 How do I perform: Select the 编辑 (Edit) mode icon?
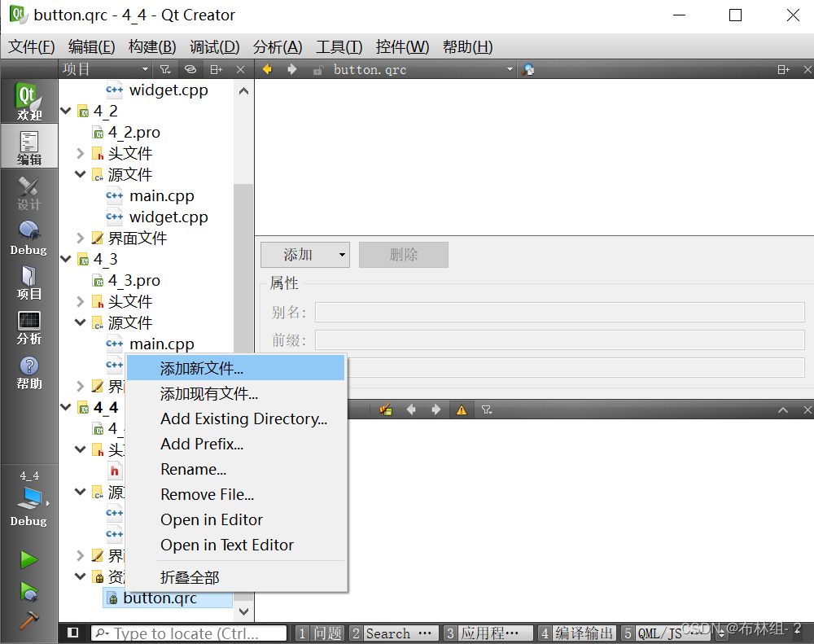pos(28,147)
